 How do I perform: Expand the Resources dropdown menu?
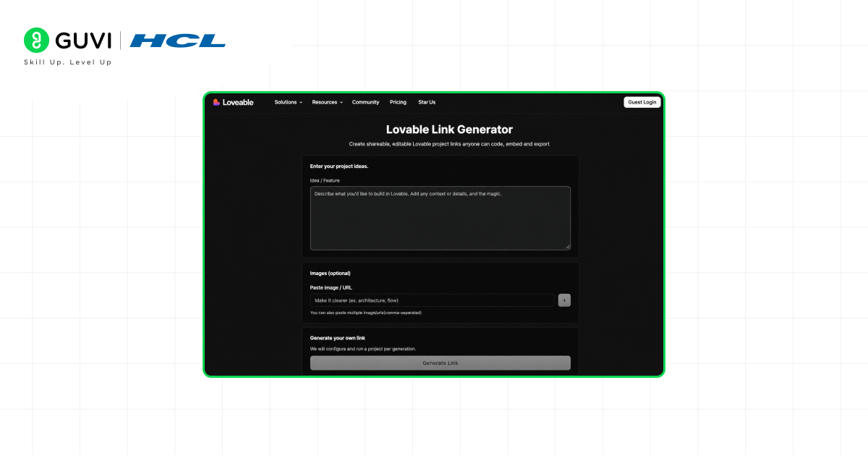pos(328,102)
